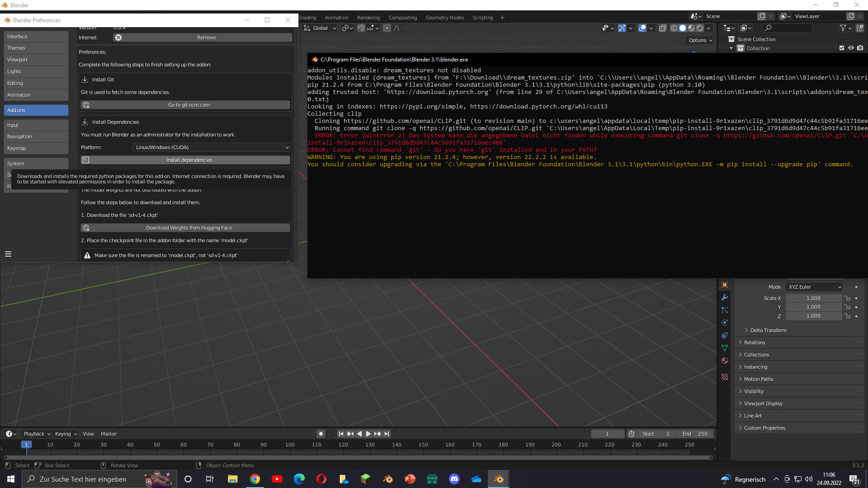Open the Object properties tab icon
Viewport: 868px width, 488px height.
coord(725,285)
